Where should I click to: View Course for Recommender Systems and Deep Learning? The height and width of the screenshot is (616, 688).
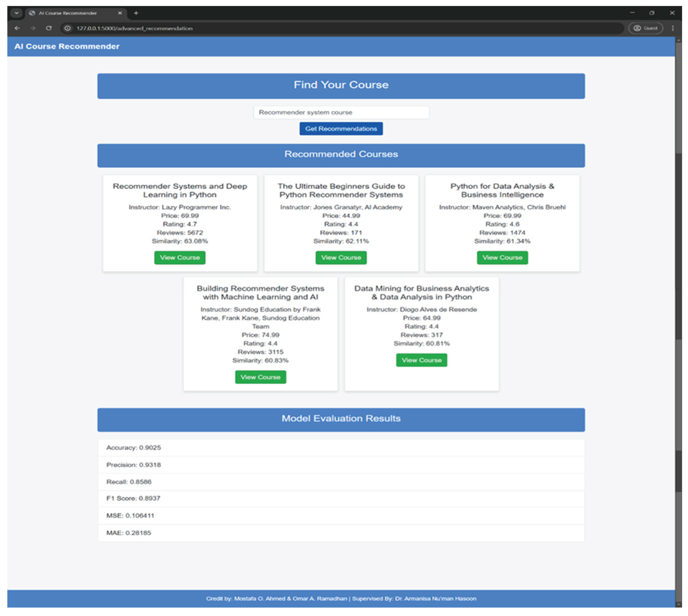click(180, 258)
